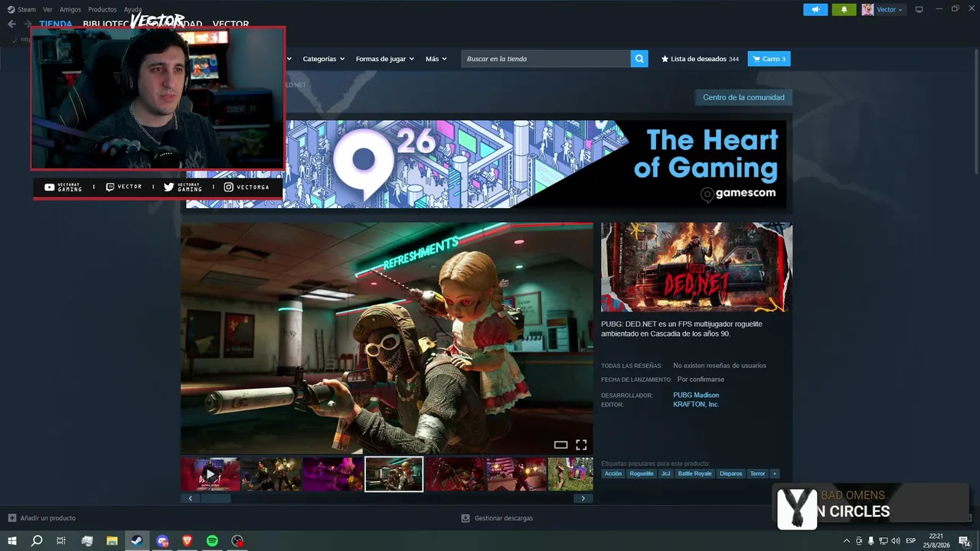Screen dimensions: 980x551
Task: Click the thumbnail strip scrollbar handle
Action: (216, 498)
